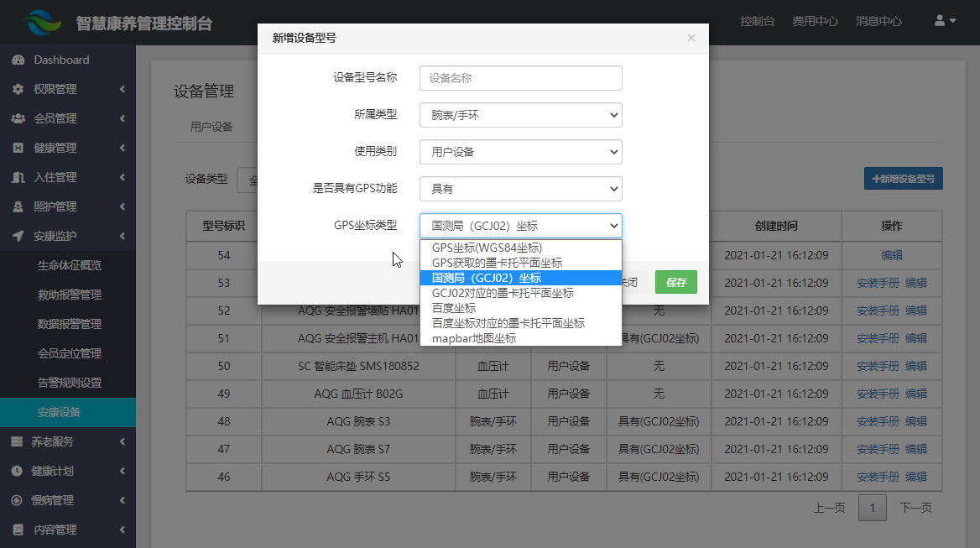
Task: Click the 慢病管理 sidebar icon
Action: pyautogui.click(x=18, y=500)
